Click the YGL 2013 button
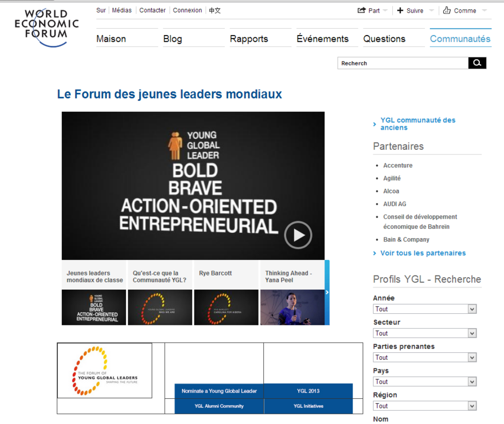The height and width of the screenshot is (424, 504). pyautogui.click(x=308, y=391)
